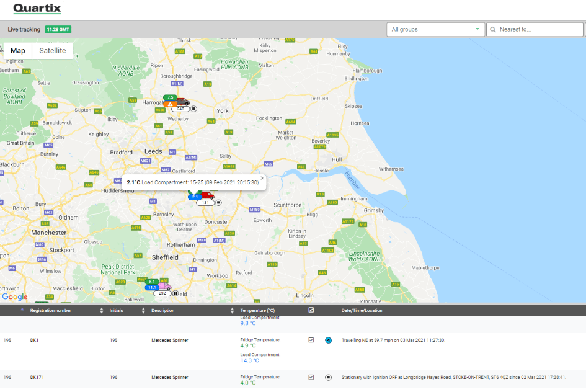
Task: Click the Scunthorpe label on the map
Action: tap(287, 205)
